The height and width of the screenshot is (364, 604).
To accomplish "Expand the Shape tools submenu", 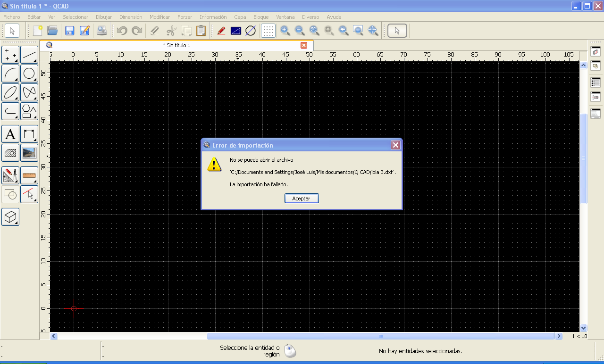I will (x=29, y=111).
